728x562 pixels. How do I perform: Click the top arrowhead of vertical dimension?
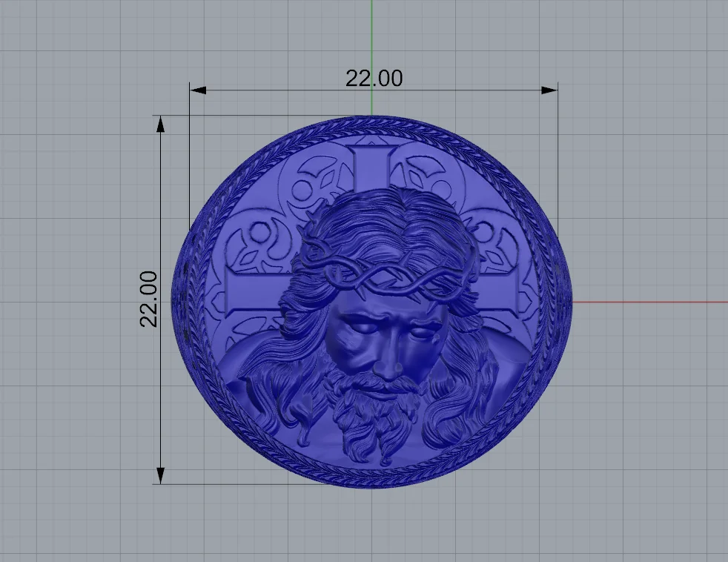tap(160, 124)
